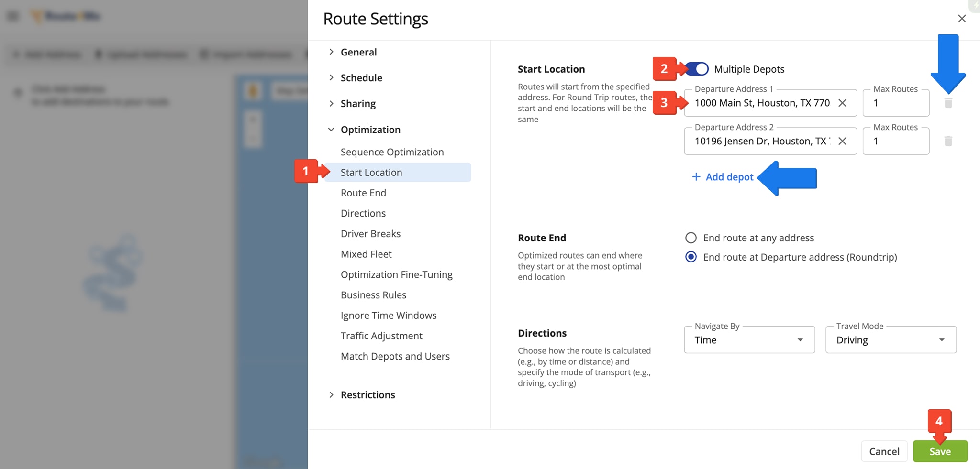The image size is (980, 469).
Task: Click the Restrictions section label
Action: pyautogui.click(x=367, y=395)
